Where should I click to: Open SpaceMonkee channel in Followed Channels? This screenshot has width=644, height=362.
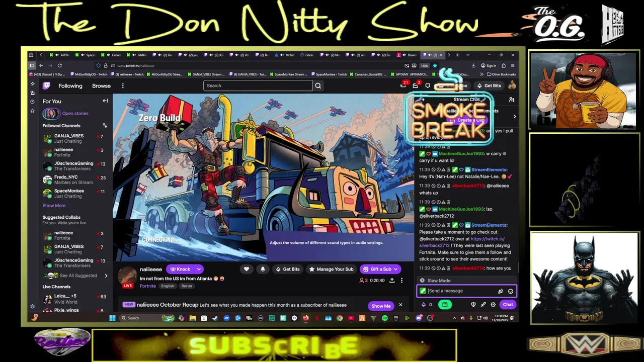click(x=74, y=194)
